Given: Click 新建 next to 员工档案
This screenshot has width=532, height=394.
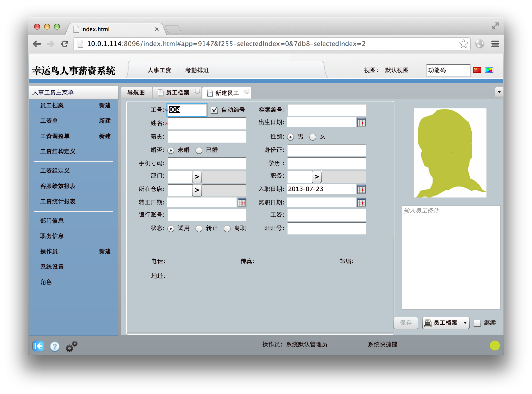Looking at the screenshot, I should point(105,105).
